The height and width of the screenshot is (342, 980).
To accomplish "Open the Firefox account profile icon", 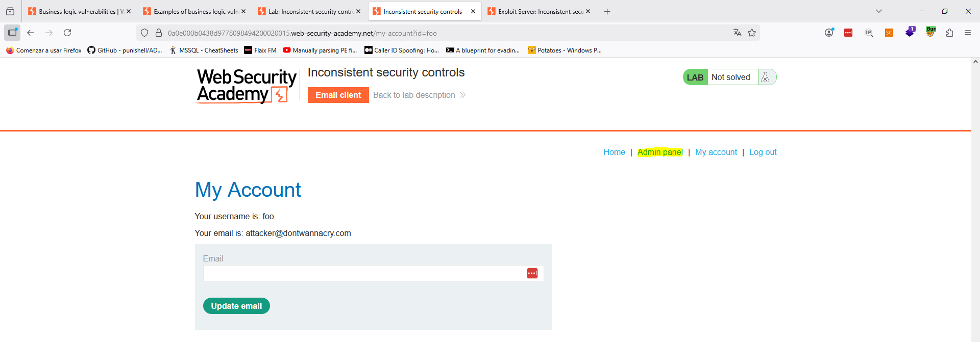I will [829, 33].
